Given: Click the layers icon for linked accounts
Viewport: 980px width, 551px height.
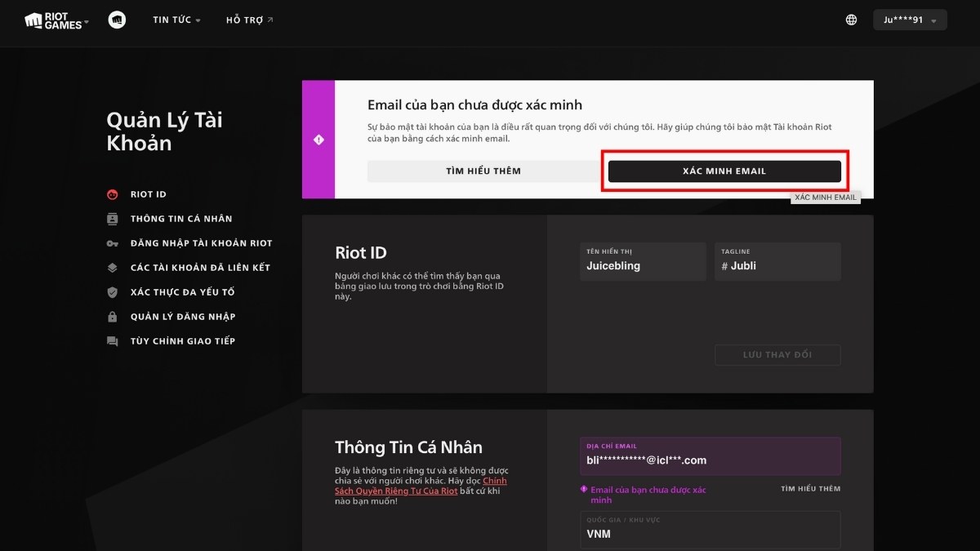Looking at the screenshot, I should pos(113,268).
